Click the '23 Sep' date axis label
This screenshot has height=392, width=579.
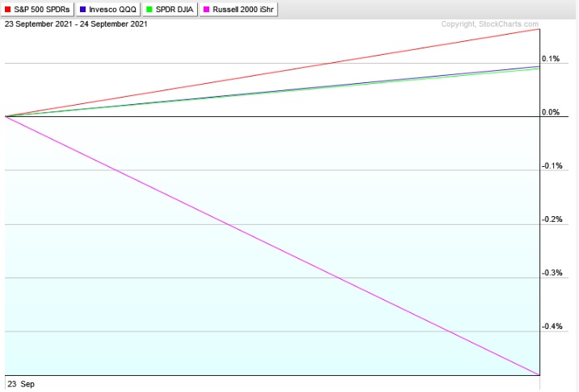pos(21,384)
